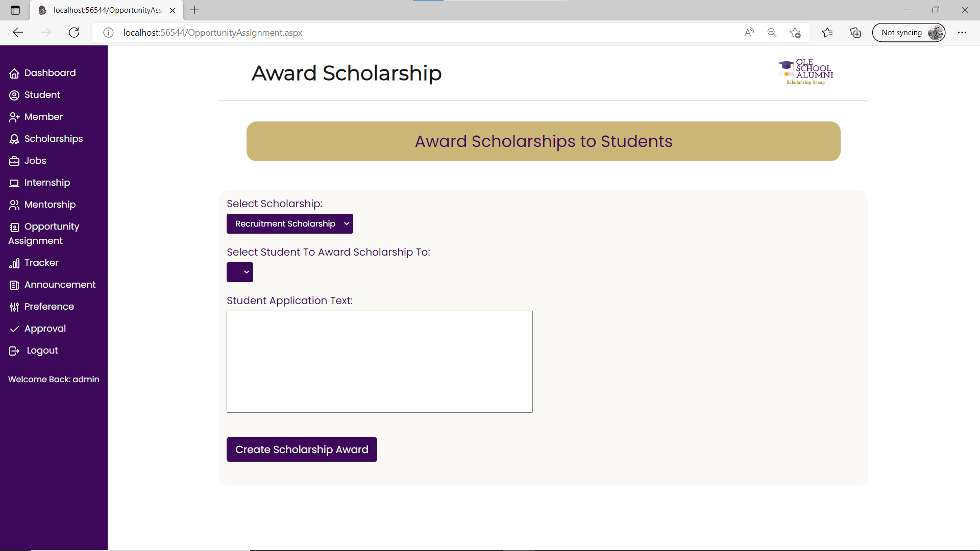Click the Not syncing profile button
Image resolution: width=980 pixels, height=551 pixels.
909,33
